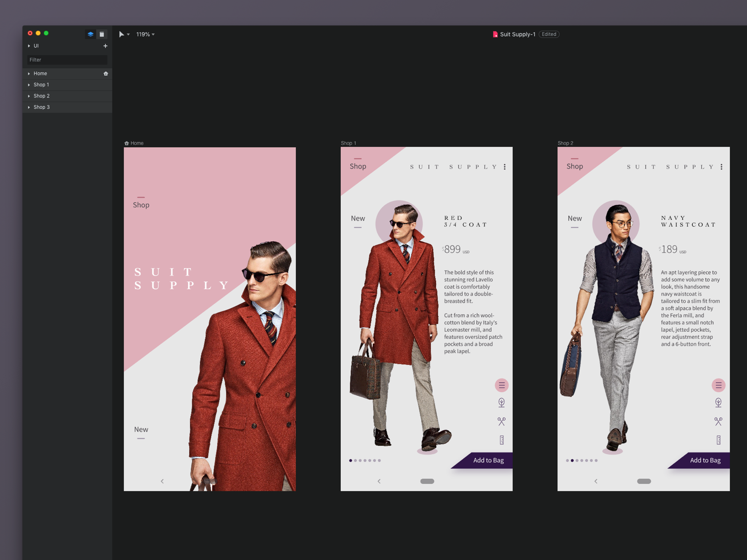Image resolution: width=747 pixels, height=560 pixels.
Task: Click the tree/pin icon in Shop 2
Action: [719, 403]
